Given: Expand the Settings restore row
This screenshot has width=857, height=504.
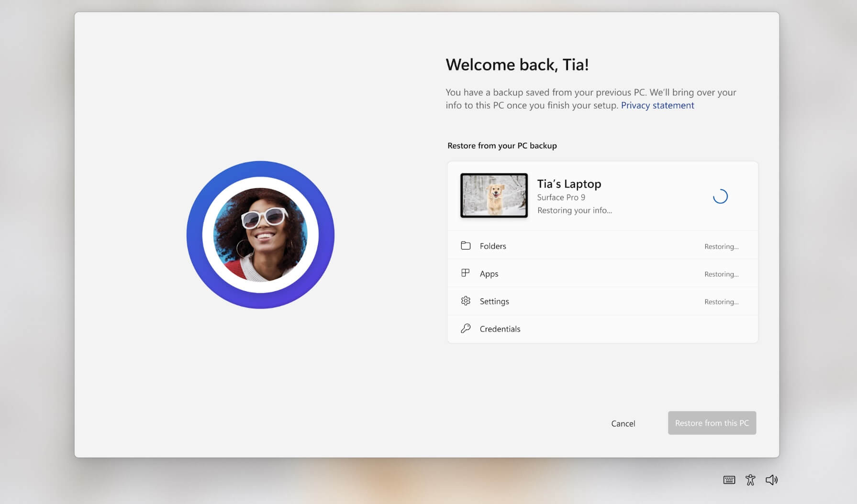Looking at the screenshot, I should click(602, 301).
